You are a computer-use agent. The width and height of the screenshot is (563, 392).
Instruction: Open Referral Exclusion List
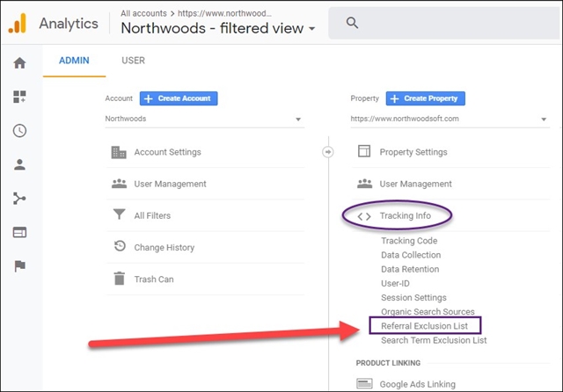[x=424, y=326]
